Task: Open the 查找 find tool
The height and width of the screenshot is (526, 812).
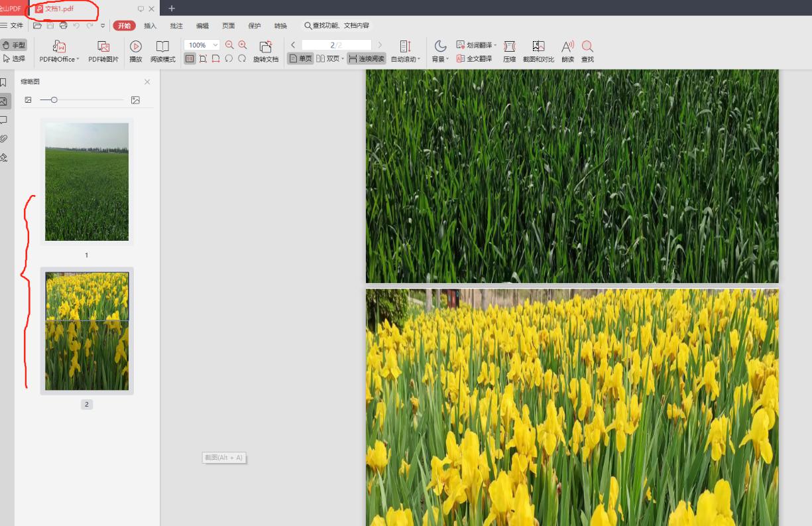Action: click(587, 52)
